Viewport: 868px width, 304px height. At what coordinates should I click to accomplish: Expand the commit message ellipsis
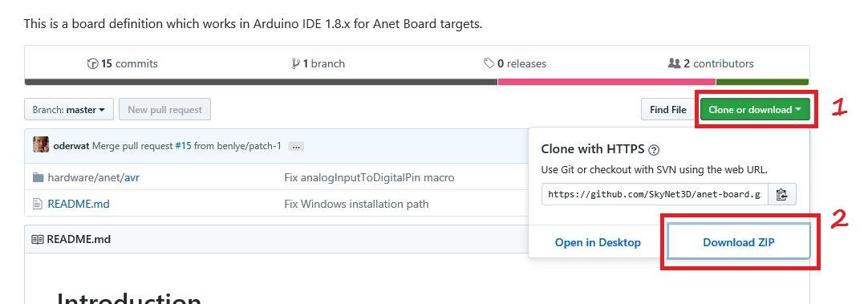296,147
